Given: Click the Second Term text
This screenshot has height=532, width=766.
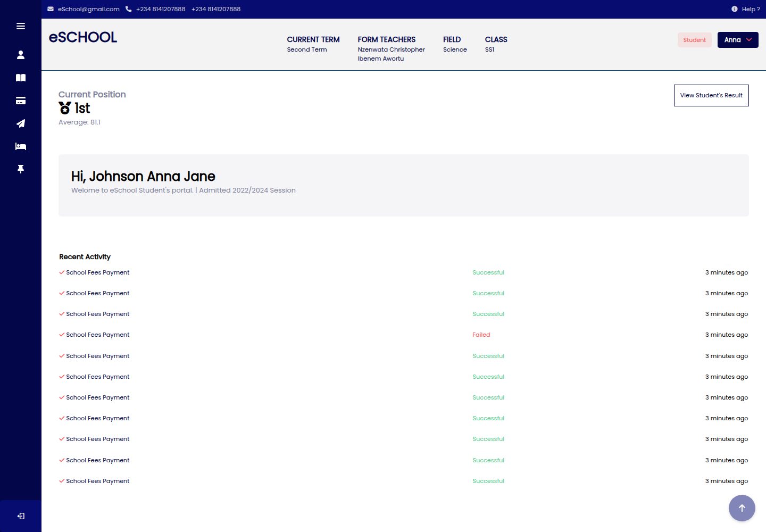Looking at the screenshot, I should tap(307, 49).
